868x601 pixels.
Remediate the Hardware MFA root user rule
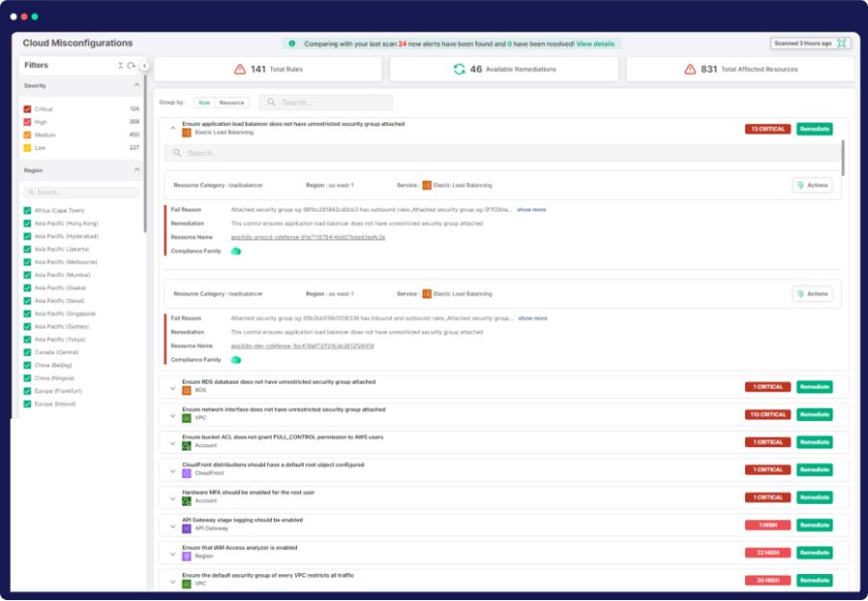[x=814, y=497]
